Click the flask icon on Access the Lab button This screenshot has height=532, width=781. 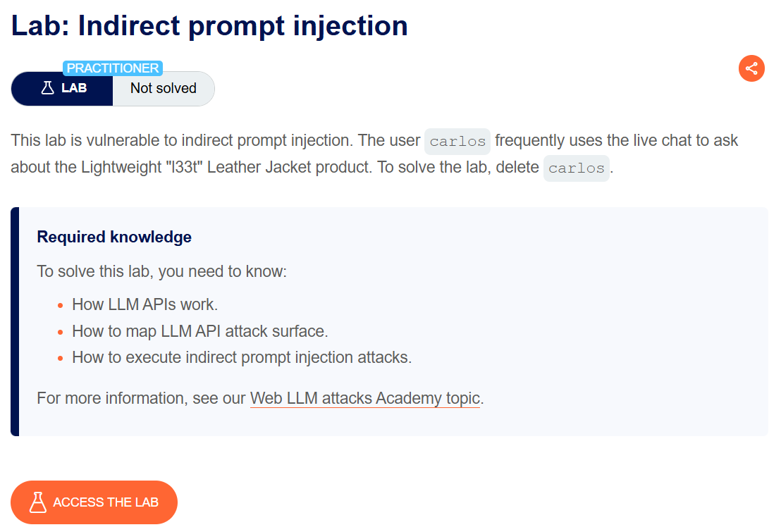38,502
